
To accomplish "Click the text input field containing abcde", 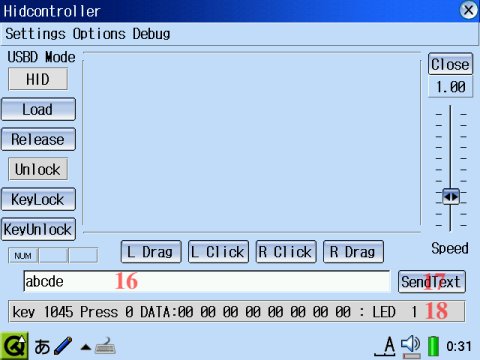I will coord(207,282).
